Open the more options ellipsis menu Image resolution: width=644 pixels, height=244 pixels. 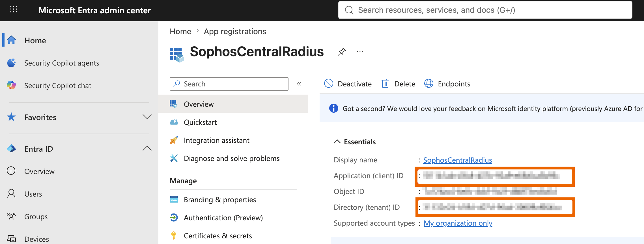(360, 52)
